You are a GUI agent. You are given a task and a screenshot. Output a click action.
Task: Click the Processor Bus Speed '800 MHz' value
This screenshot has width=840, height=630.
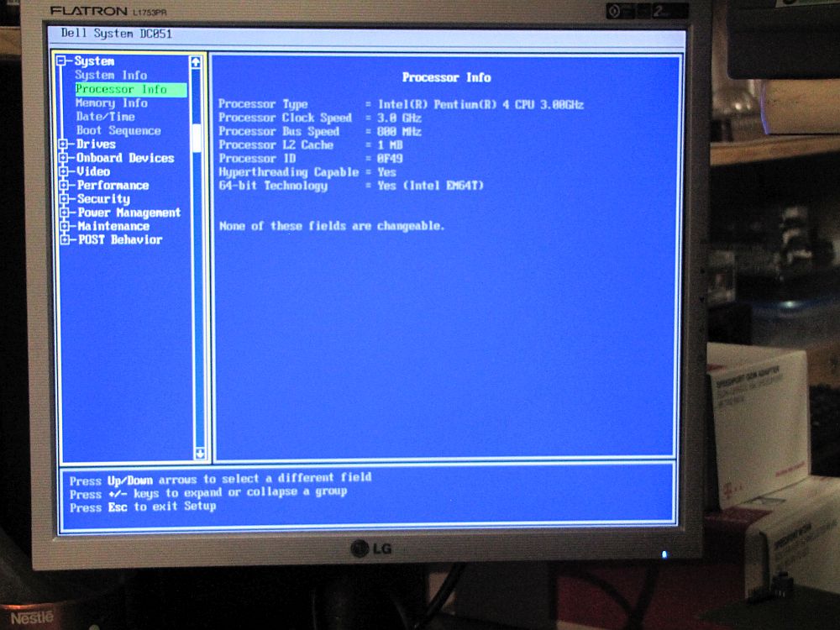pos(399,132)
